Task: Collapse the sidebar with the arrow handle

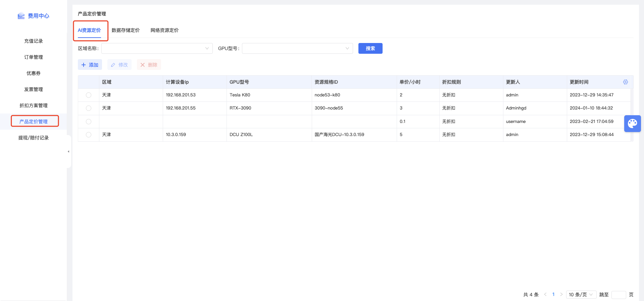Action: pyautogui.click(x=68, y=152)
